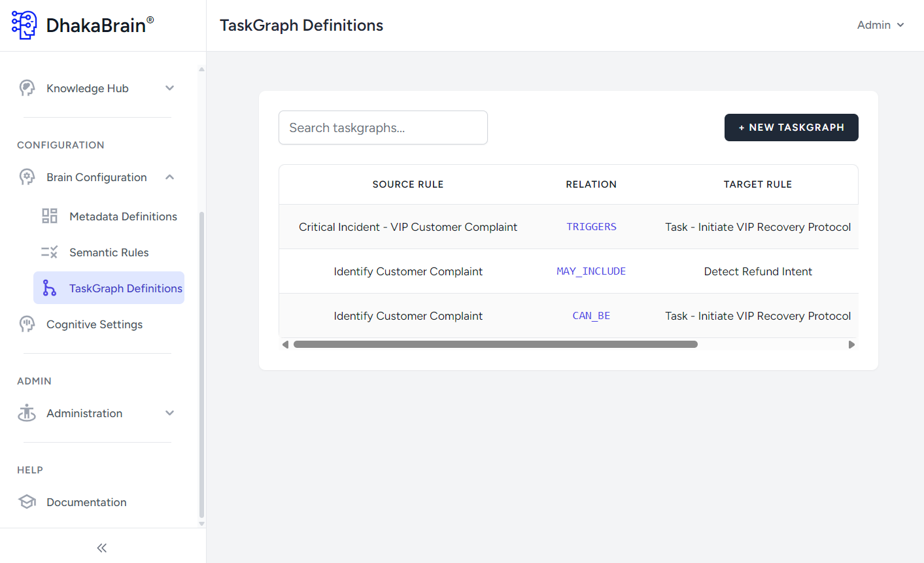924x563 pixels.
Task: Click the Documentation graduation cap icon
Action: point(27,502)
